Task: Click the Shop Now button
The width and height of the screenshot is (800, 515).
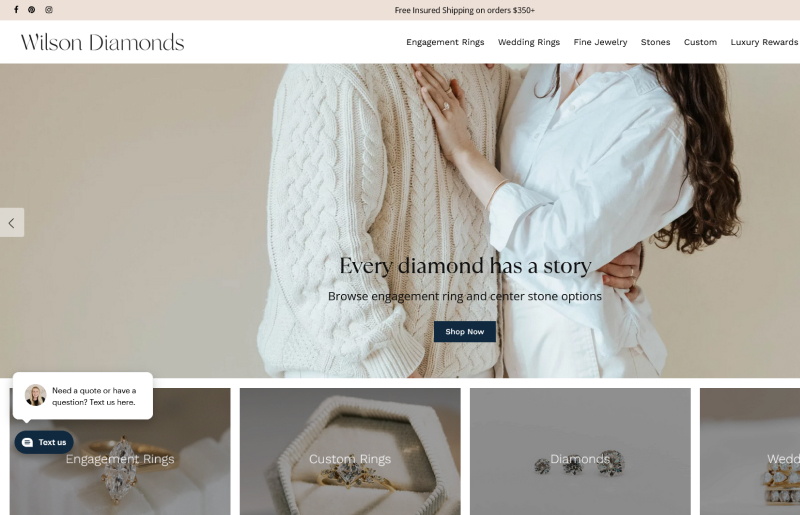Action: point(465,332)
